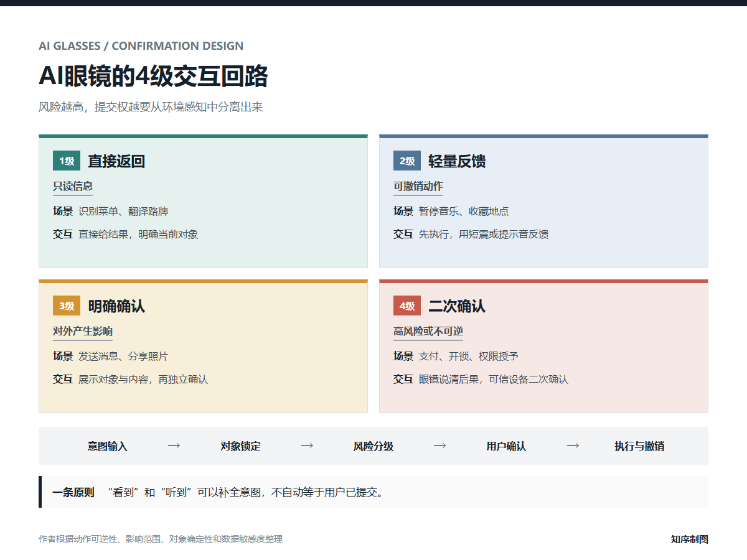The image size is (747, 560).
Task: Click the text 眼镜说清后果，可信设备二次确认
Action: click(x=494, y=380)
